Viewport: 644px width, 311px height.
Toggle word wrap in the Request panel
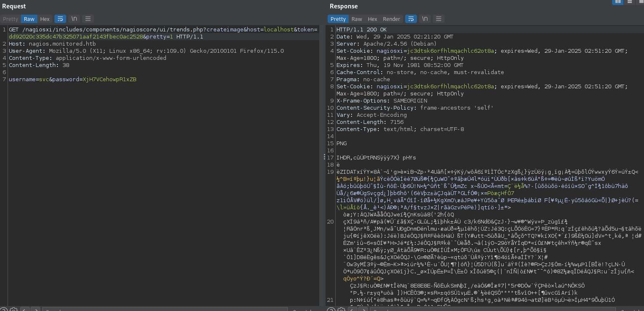coord(61,19)
